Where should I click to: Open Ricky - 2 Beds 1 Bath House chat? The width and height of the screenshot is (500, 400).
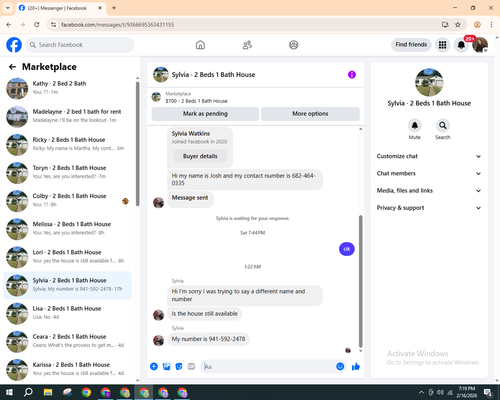68,144
